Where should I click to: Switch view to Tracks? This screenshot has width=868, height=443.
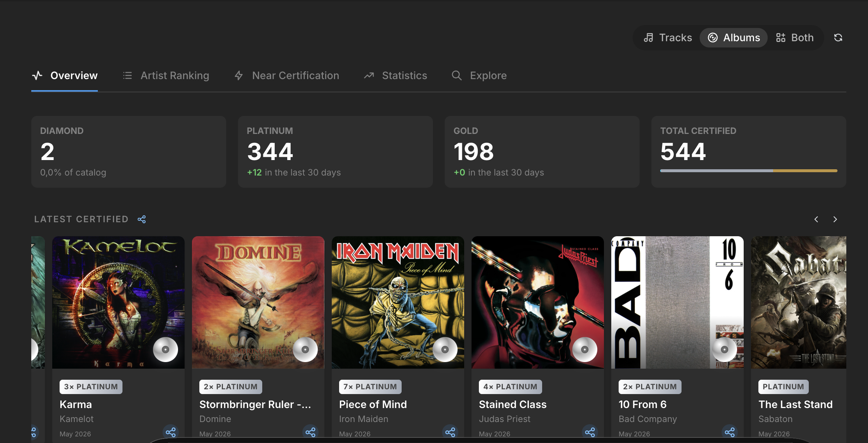[x=668, y=38]
